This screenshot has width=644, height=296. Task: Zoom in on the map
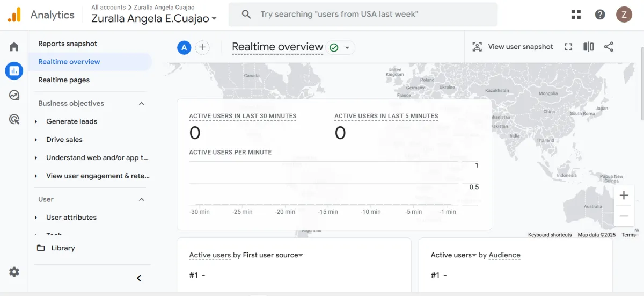624,196
